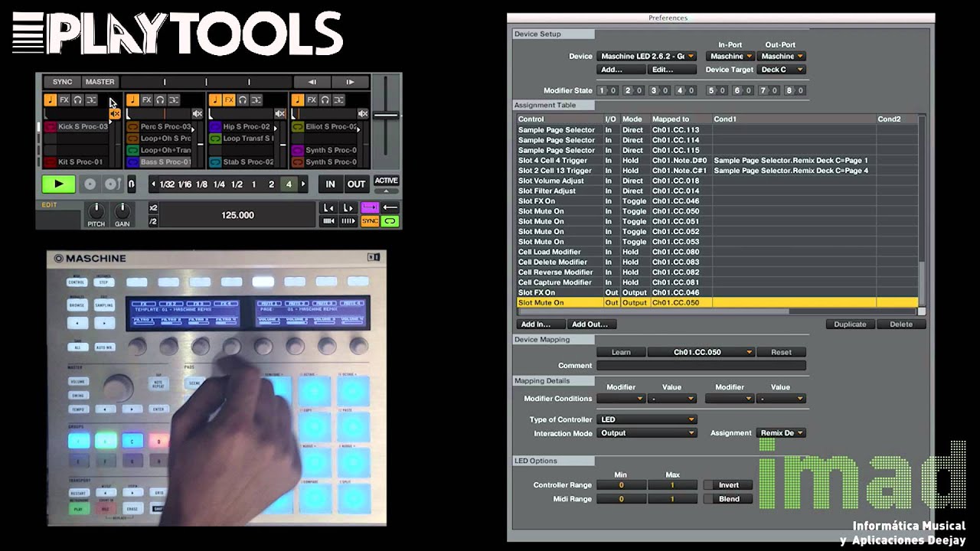
Task: Open Type of Controller LED dropdown
Action: pos(646,419)
